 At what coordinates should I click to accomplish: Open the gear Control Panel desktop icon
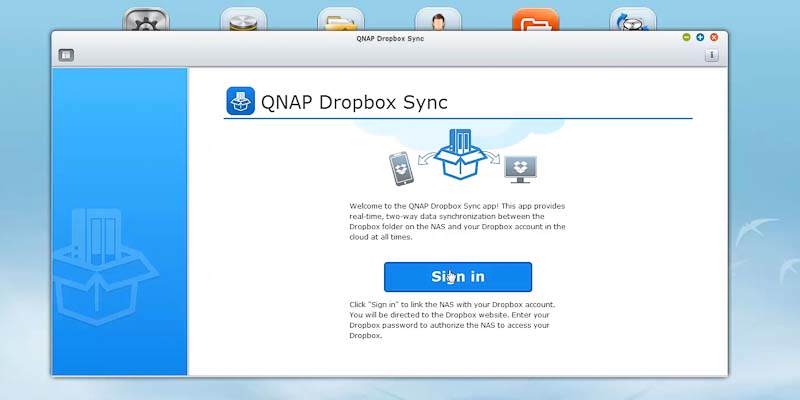tap(146, 20)
